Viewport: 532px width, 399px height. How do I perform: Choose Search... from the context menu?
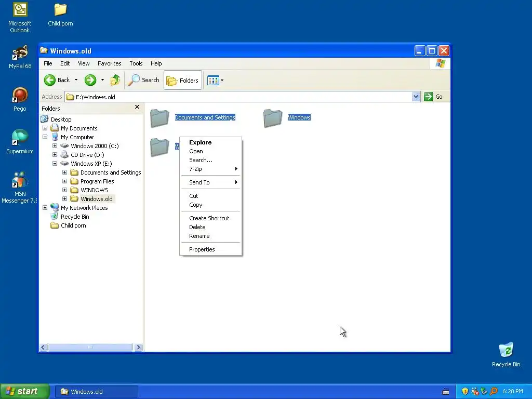(x=211, y=160)
